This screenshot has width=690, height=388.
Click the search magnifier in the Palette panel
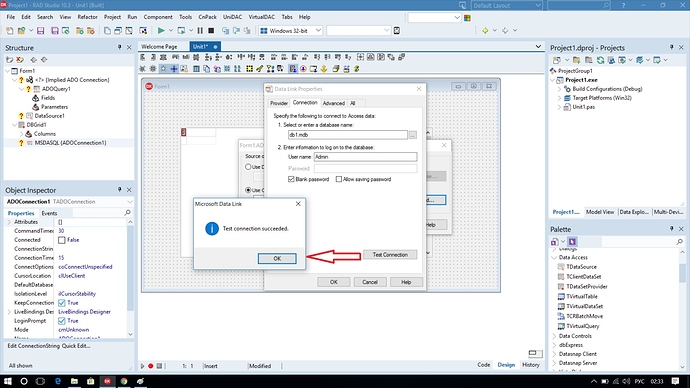[x=679, y=242]
